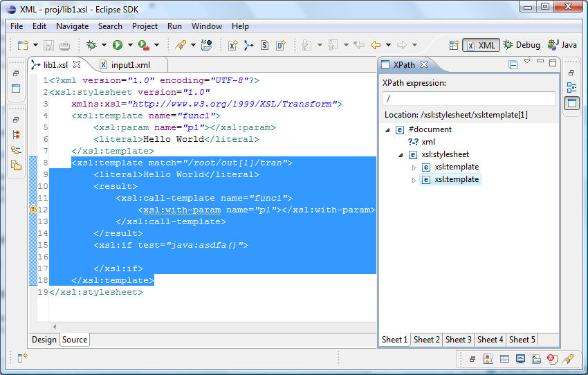This screenshot has height=375, width=588.
Task: Collapse the xsl:stylesheet tree node
Action: click(401, 155)
